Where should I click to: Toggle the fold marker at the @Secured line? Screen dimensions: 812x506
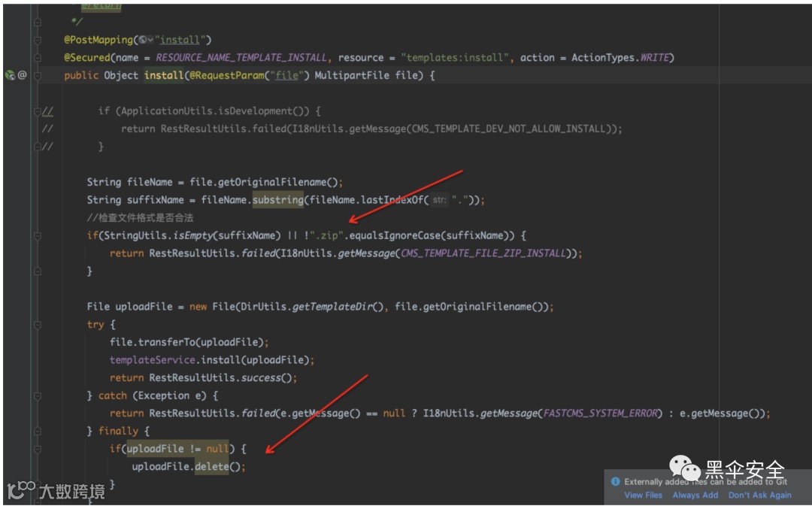pyautogui.click(x=38, y=57)
